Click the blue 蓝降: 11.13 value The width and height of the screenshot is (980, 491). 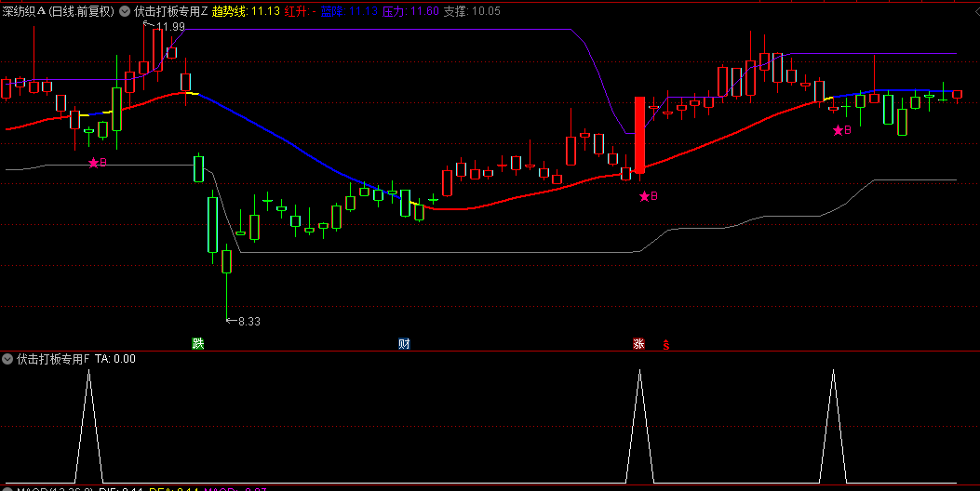click(x=349, y=11)
